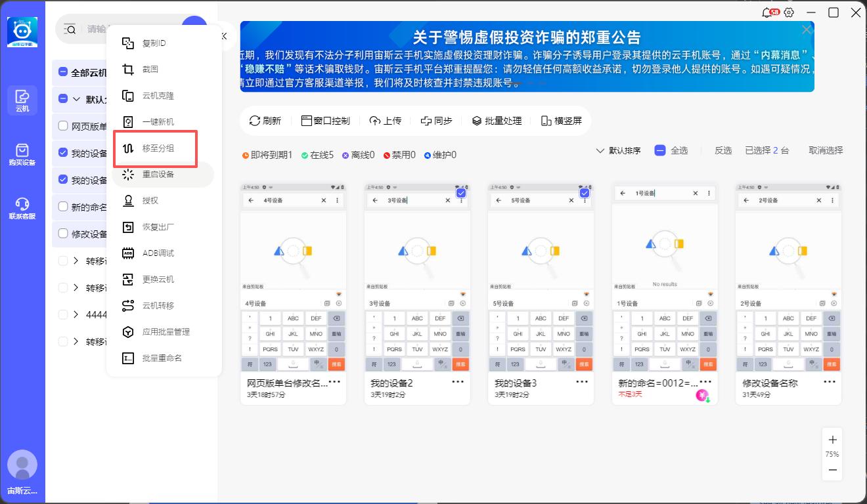867x504 pixels.
Task: Expand the 4444 group chevron
Action: 76,314
